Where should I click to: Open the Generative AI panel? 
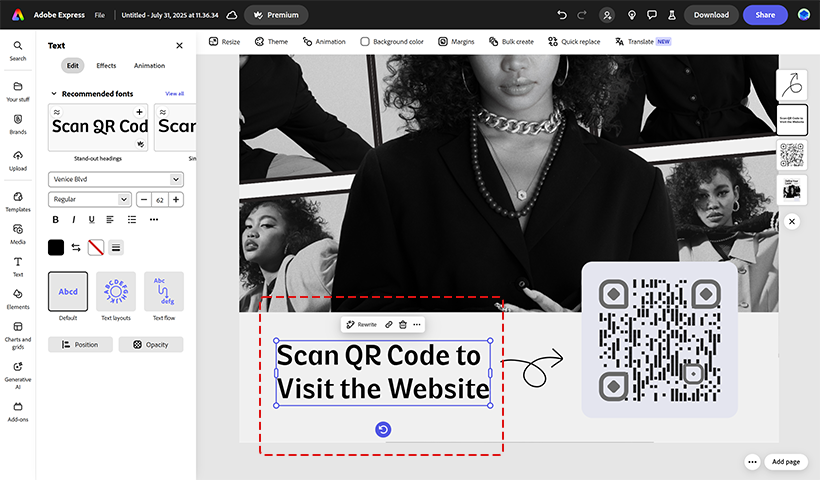[18, 375]
